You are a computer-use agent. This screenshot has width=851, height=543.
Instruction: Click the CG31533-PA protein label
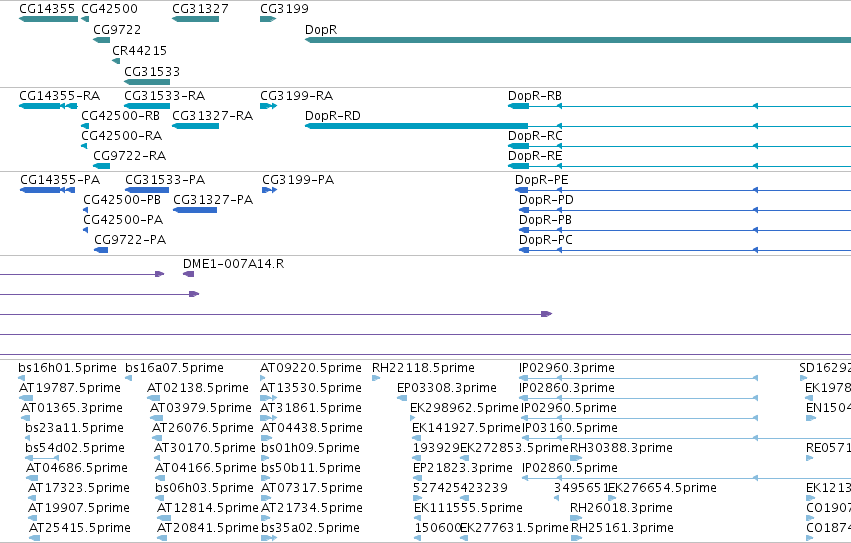click(165, 180)
